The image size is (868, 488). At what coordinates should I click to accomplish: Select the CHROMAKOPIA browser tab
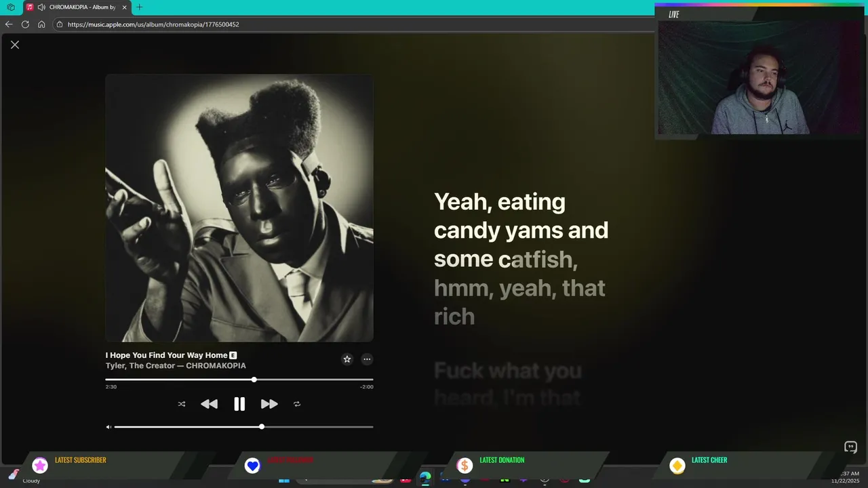tap(77, 7)
